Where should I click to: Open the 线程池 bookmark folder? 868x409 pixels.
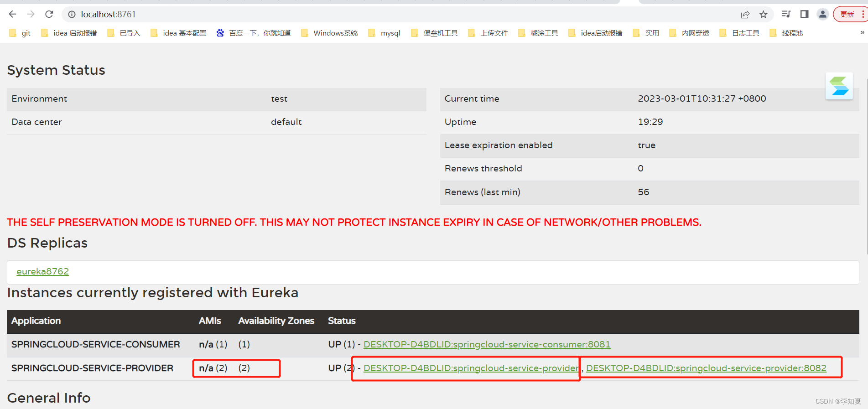pos(786,33)
